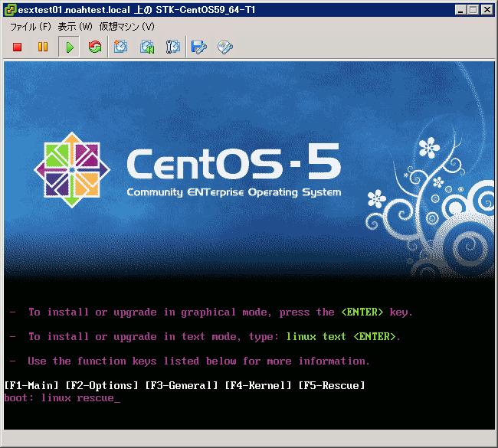Open the 仮想マシン (V) menu
Screen dimensions: 498x448
[126, 27]
